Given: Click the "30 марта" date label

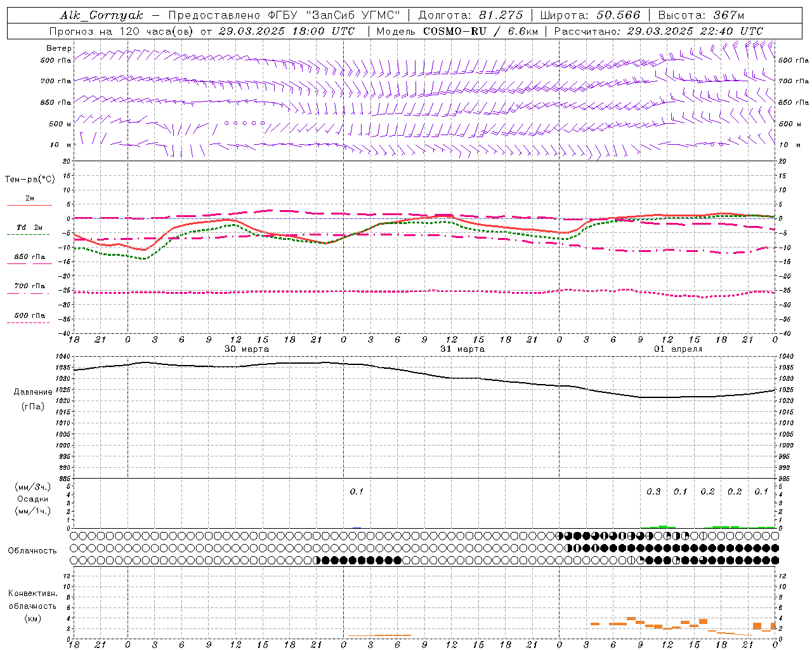Looking at the screenshot, I should click(247, 349).
